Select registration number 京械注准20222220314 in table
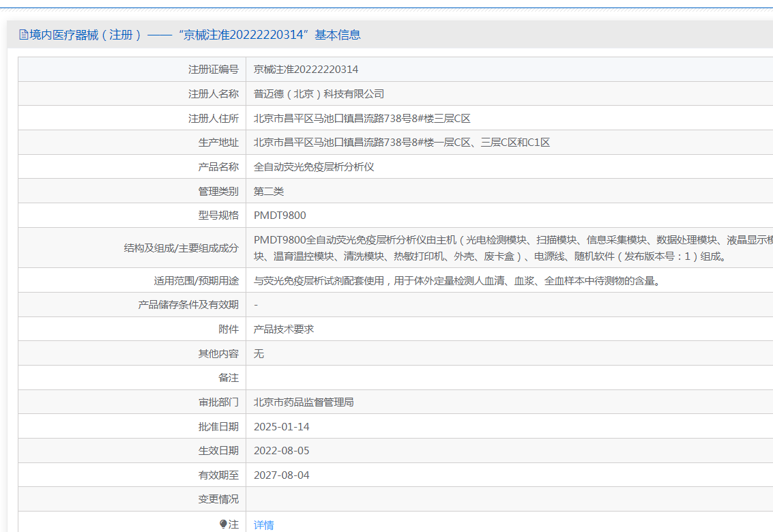The height and width of the screenshot is (532, 773). [x=306, y=70]
